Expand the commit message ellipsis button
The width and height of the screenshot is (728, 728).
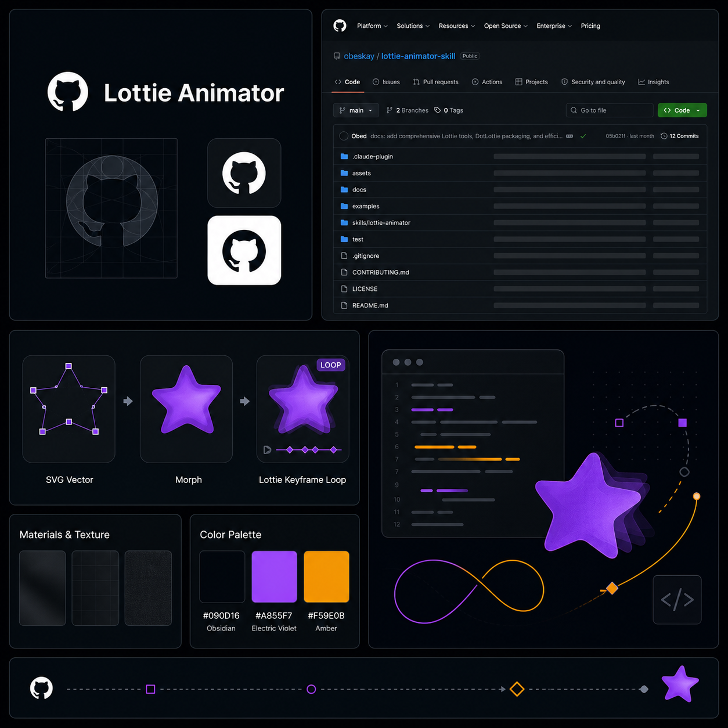click(x=570, y=136)
